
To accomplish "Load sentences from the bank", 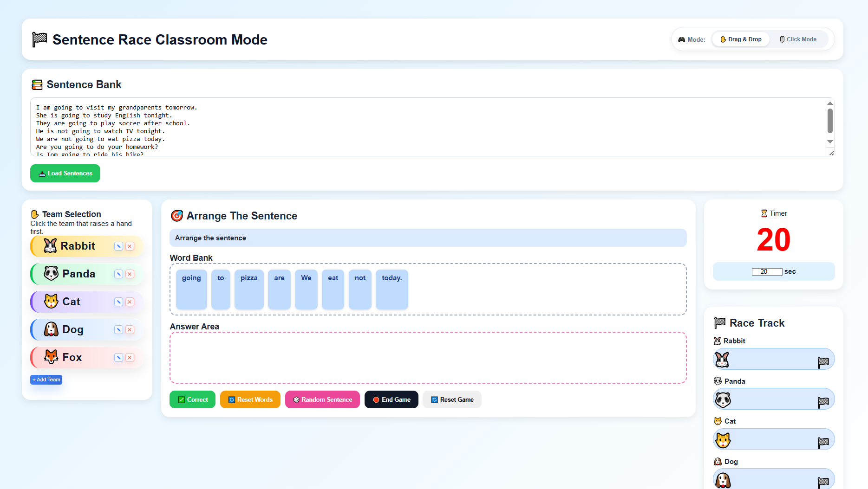I will tap(65, 174).
